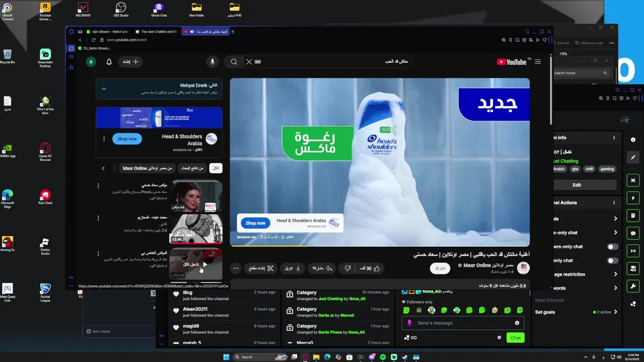
Task: Click the green Chat send button
Action: (516, 338)
